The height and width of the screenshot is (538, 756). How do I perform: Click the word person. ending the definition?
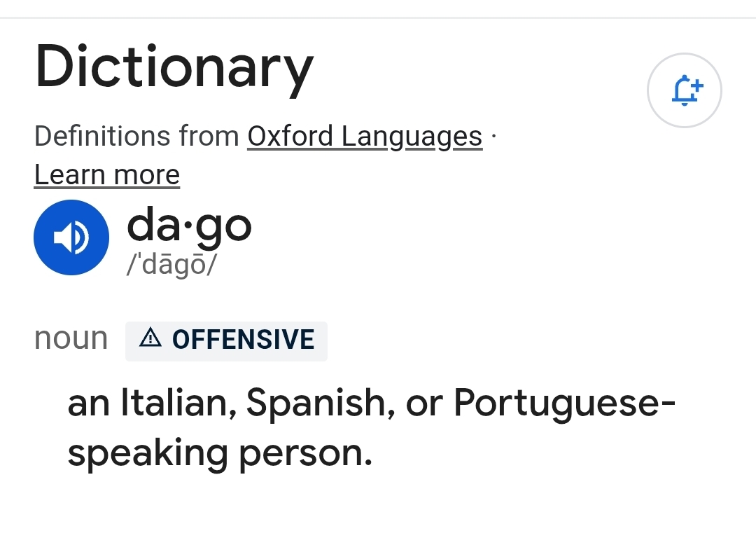coord(306,455)
